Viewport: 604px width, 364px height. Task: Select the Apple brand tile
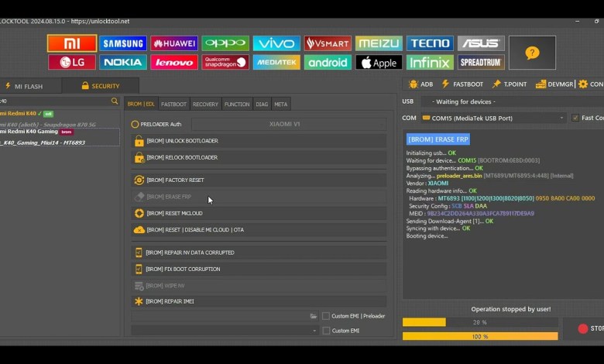379,62
